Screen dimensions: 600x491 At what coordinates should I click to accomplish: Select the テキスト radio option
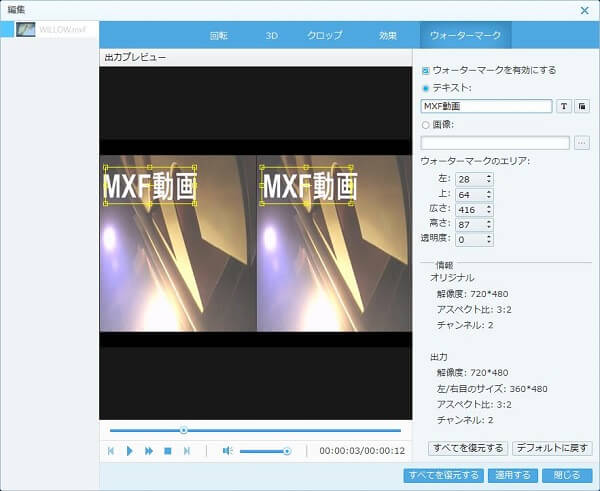click(x=426, y=88)
